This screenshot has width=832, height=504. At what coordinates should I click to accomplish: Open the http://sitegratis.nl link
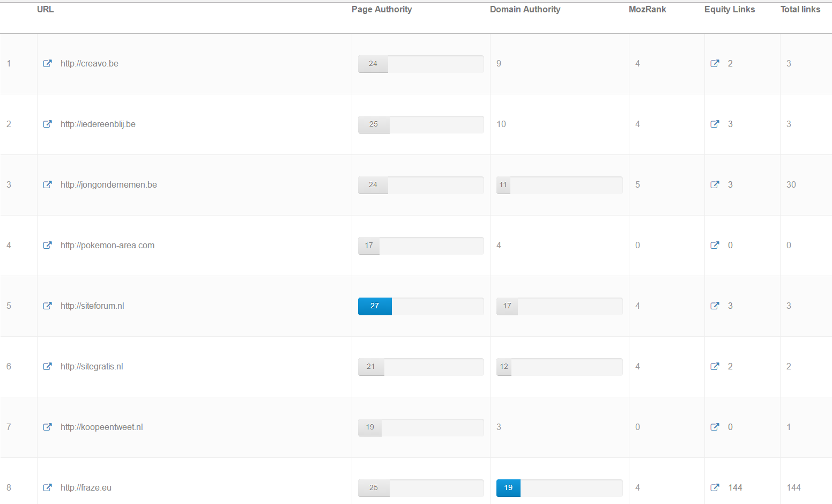click(92, 366)
